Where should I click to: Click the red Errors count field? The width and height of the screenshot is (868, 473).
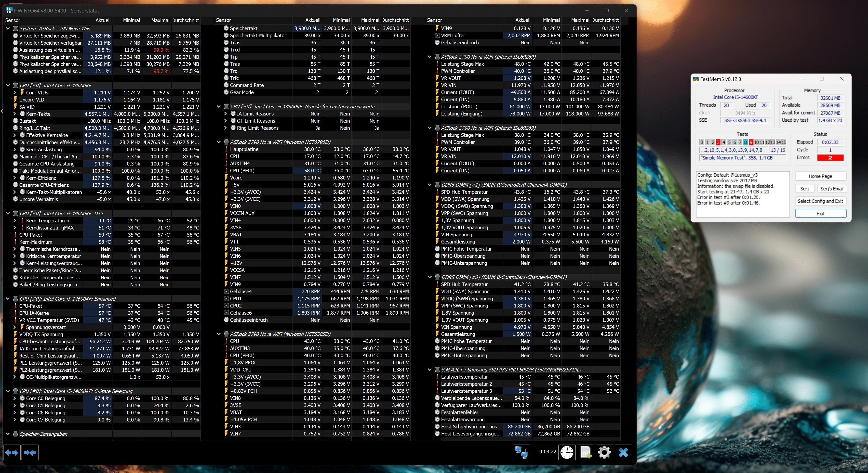(x=830, y=158)
